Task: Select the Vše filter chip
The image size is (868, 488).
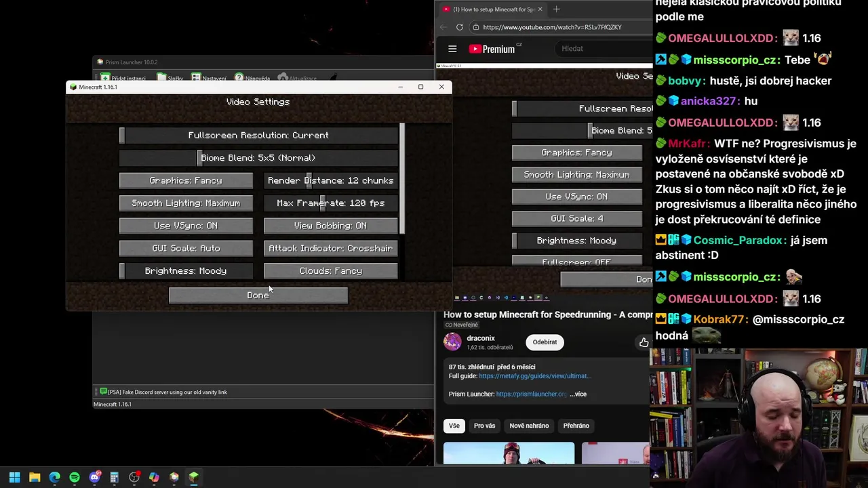Action: tap(454, 426)
